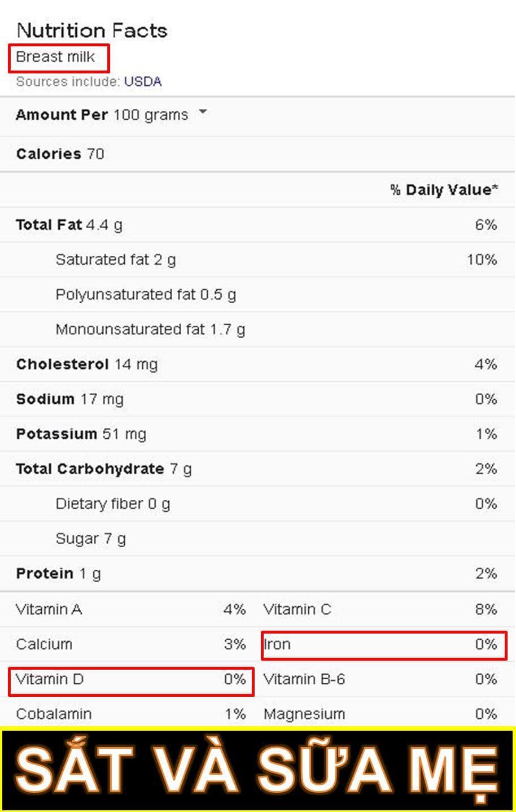Open the USDA source link

143,81
